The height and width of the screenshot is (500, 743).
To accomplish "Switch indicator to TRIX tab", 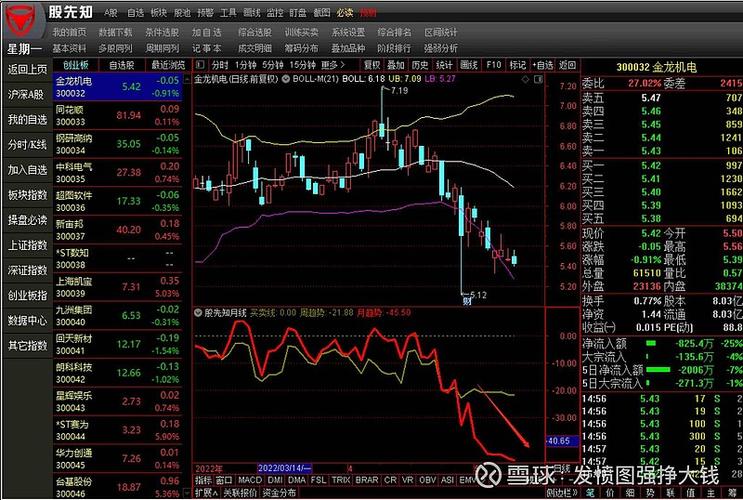I will pyautogui.click(x=341, y=480).
